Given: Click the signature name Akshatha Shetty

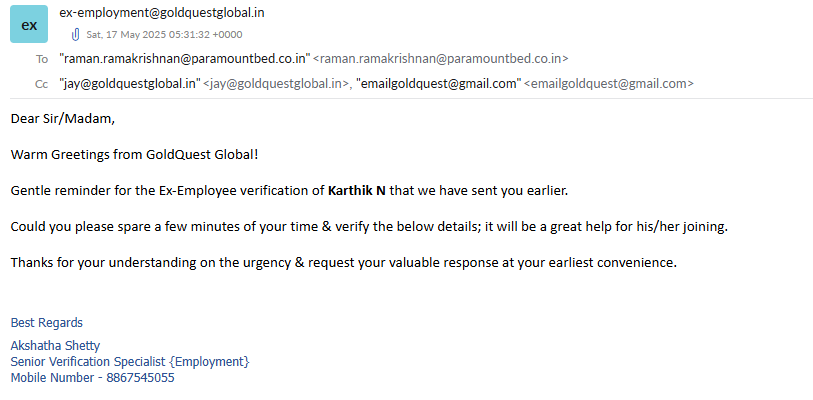Looking at the screenshot, I should (55, 346).
